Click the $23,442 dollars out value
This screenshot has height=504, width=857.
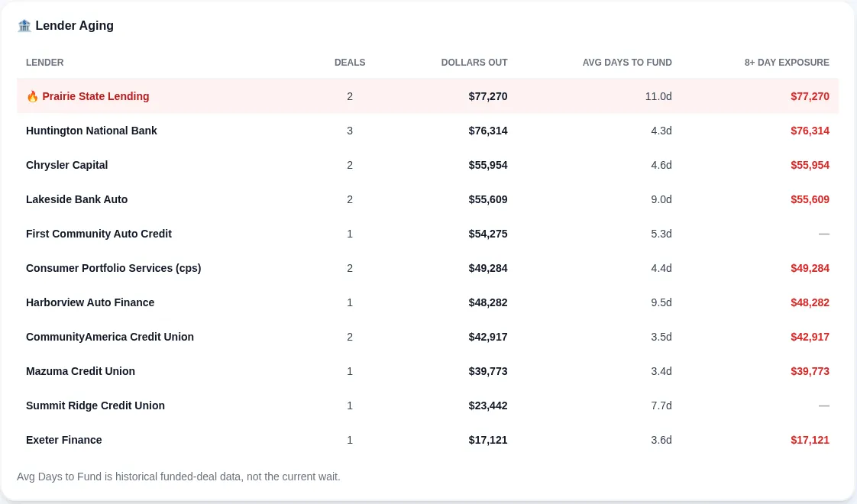pos(488,405)
